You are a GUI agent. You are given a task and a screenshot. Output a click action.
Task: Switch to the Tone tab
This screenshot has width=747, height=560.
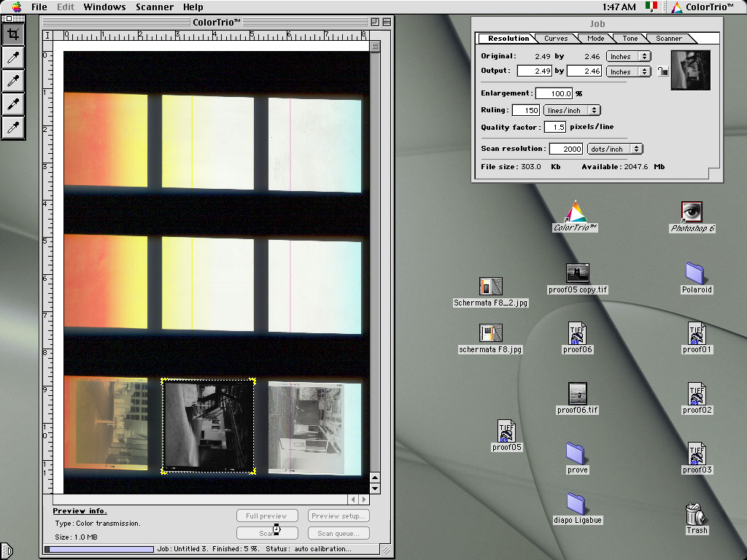coord(630,39)
